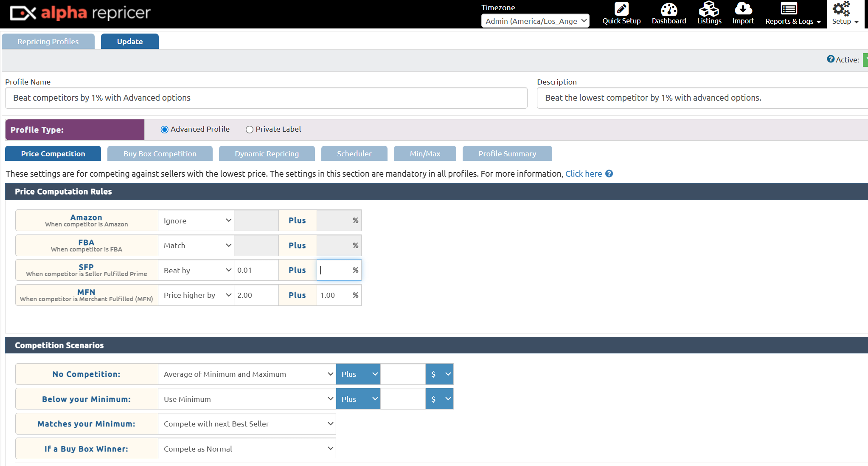
Task: Open the Listings boxes icon
Action: pos(709,9)
